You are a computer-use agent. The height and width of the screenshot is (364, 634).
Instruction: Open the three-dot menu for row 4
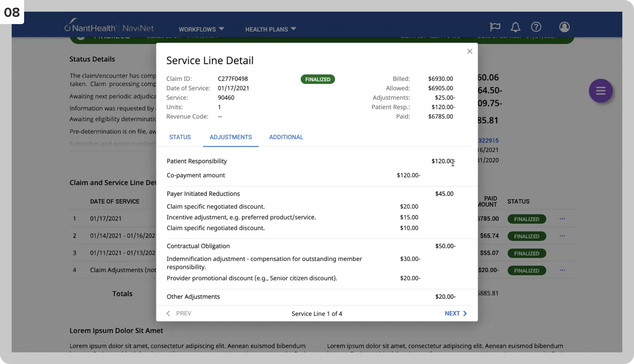click(562, 270)
